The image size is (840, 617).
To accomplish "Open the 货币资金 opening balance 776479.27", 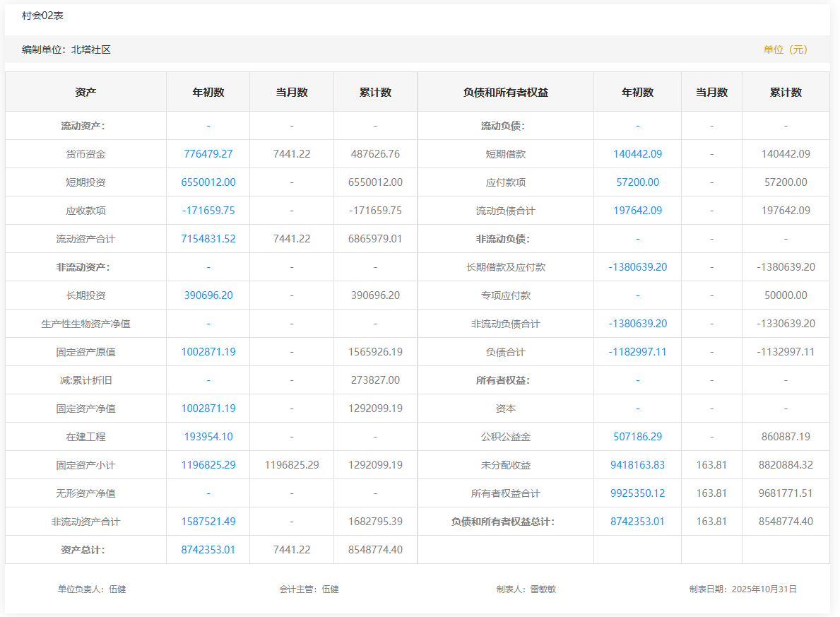I will [208, 154].
